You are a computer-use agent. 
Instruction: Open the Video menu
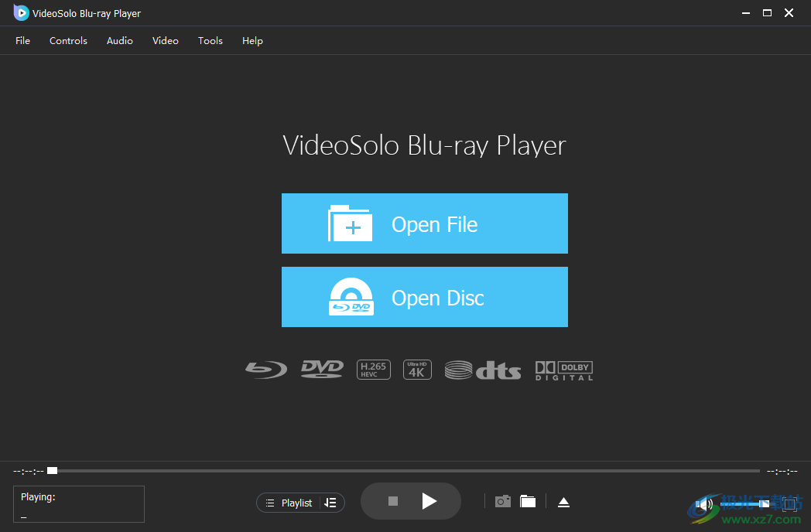tap(166, 41)
